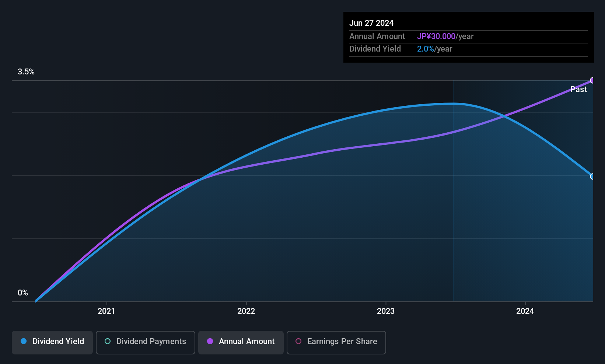
Task: Select the purple endpoint marker at 3.5%
Action: (592, 80)
